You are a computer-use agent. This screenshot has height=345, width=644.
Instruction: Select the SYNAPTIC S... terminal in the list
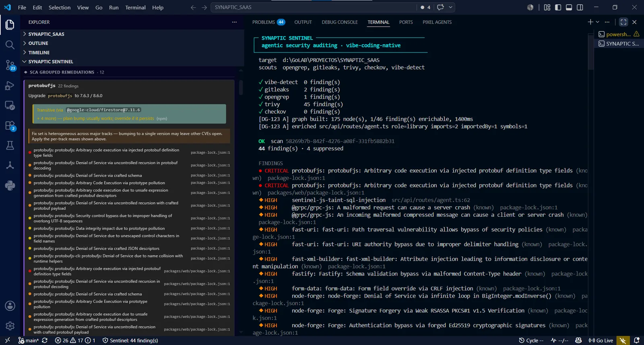[619, 43]
